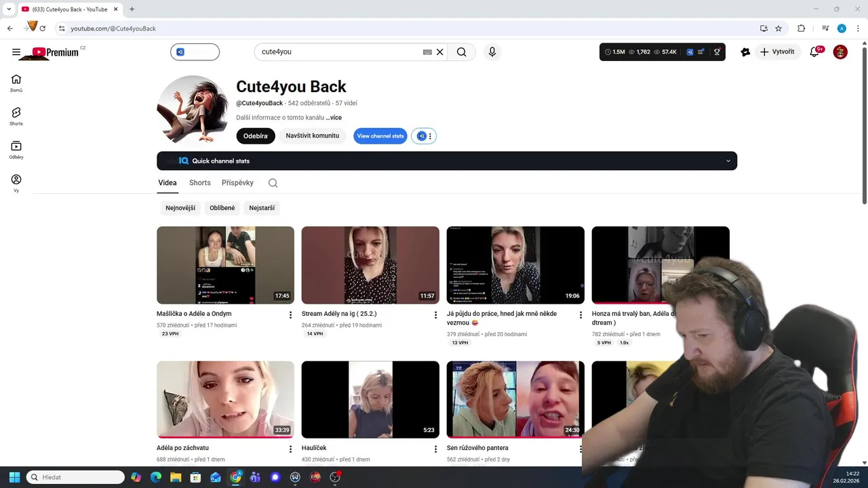Open File Explorer from the taskbar
868x488 pixels.
175,477
